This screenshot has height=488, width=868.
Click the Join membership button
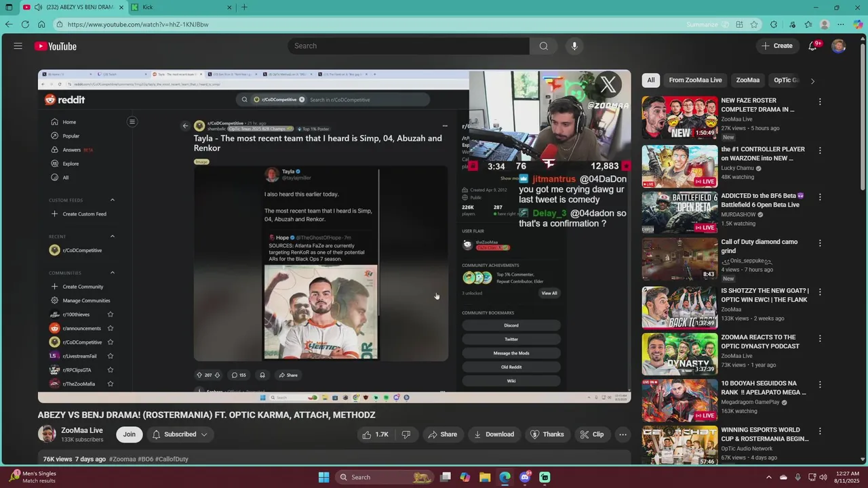pyautogui.click(x=130, y=434)
